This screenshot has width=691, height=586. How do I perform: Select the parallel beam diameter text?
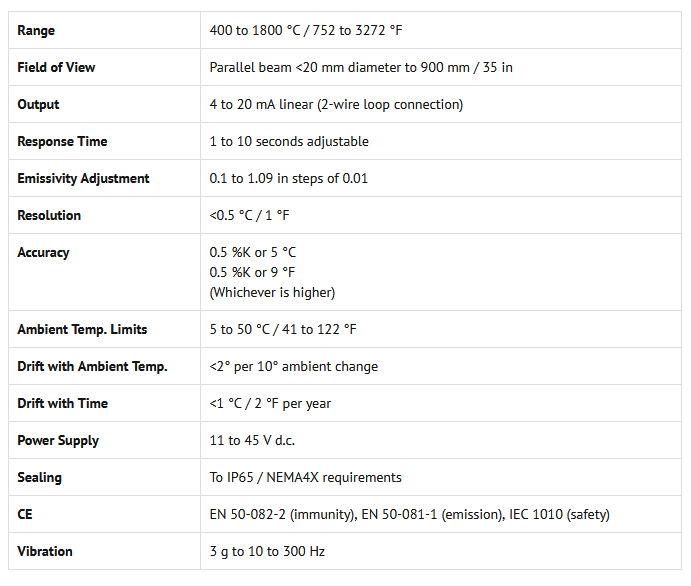coord(361,67)
